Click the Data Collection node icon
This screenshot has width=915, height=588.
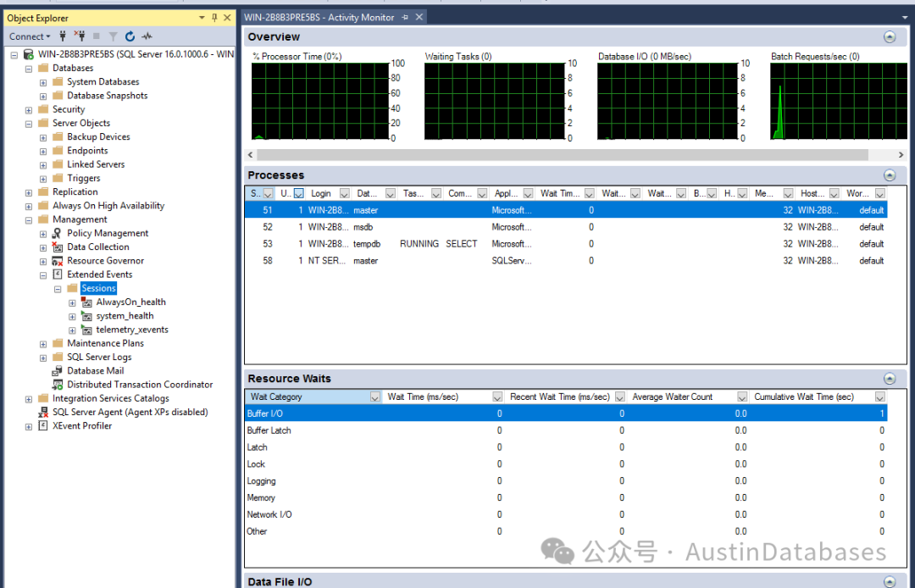[58, 247]
